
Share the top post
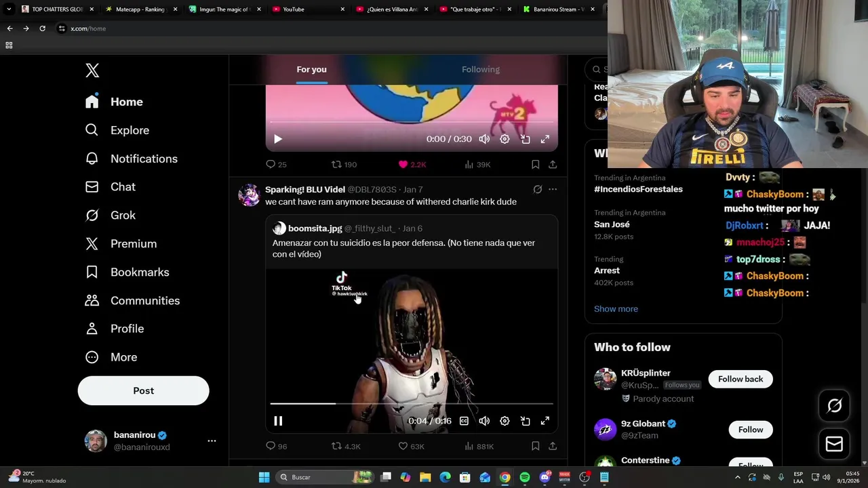point(553,165)
